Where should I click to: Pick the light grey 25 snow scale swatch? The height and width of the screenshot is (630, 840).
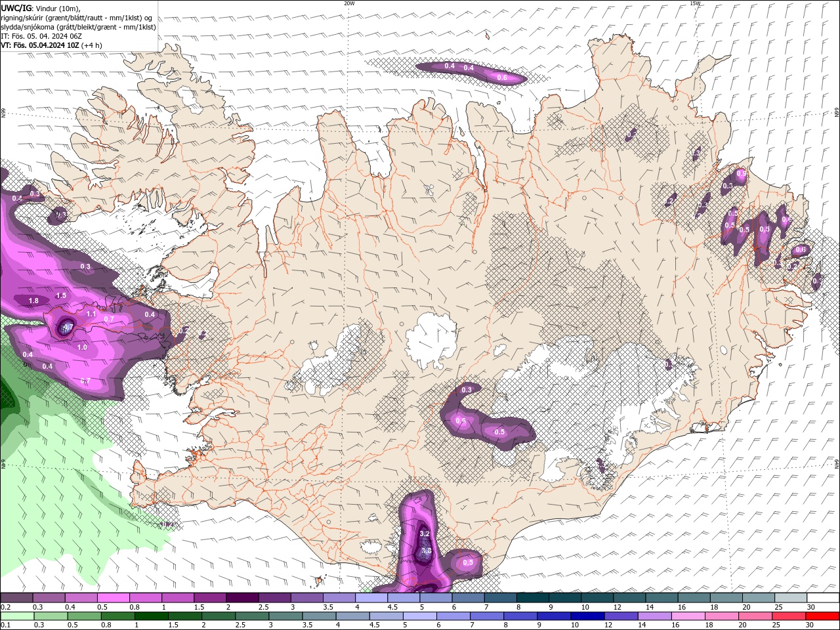[790, 598]
